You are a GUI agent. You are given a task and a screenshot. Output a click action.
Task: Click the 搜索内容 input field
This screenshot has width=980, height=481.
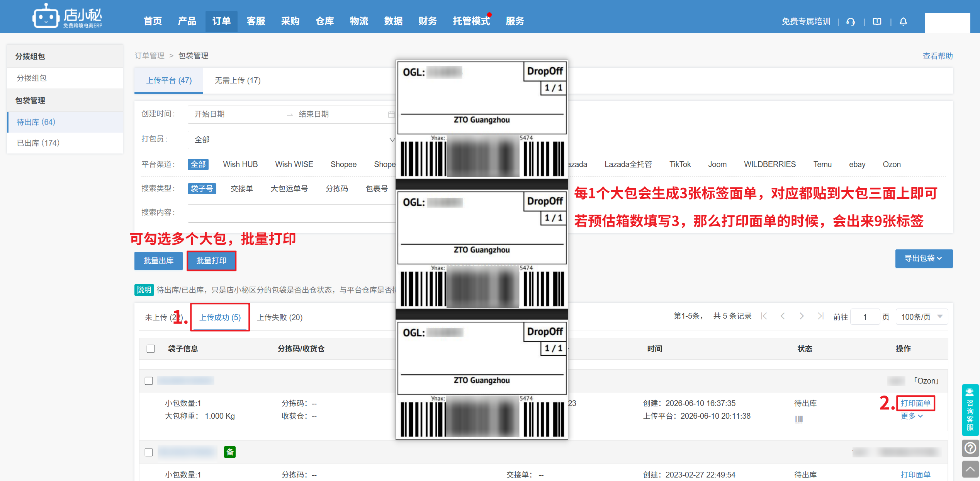click(x=292, y=213)
